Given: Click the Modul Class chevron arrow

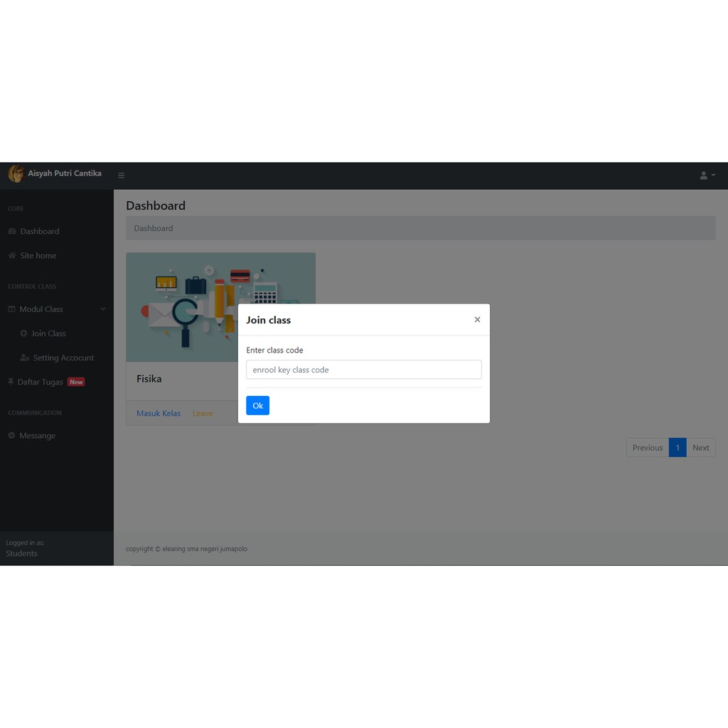Looking at the screenshot, I should point(103,309).
